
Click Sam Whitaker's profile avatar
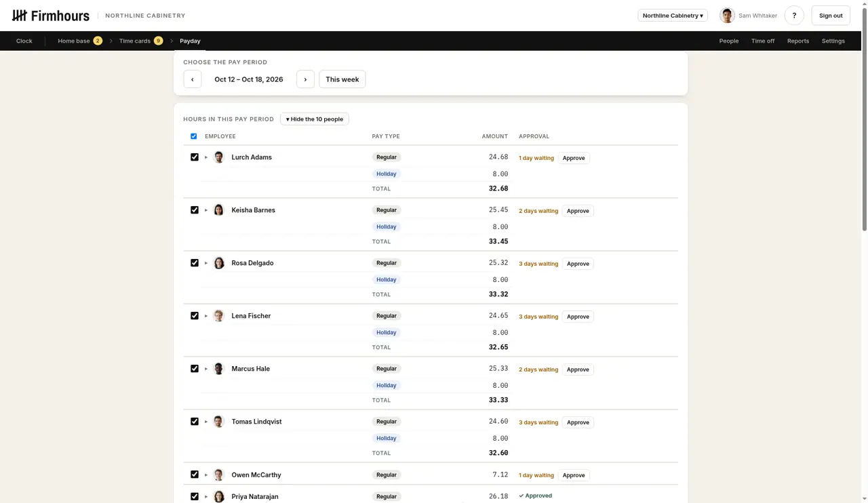(727, 16)
